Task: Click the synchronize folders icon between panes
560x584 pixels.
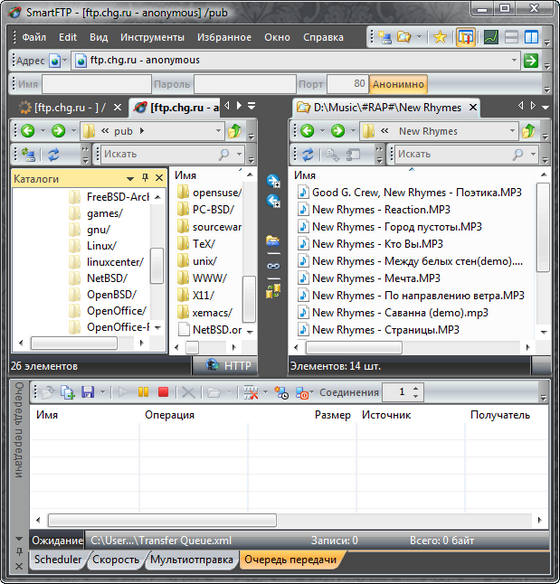Action: click(273, 291)
